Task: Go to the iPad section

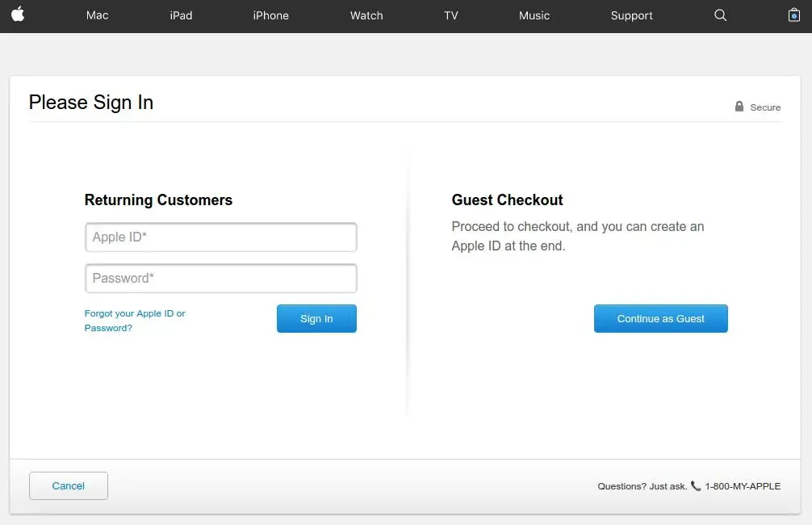Action: click(x=181, y=15)
